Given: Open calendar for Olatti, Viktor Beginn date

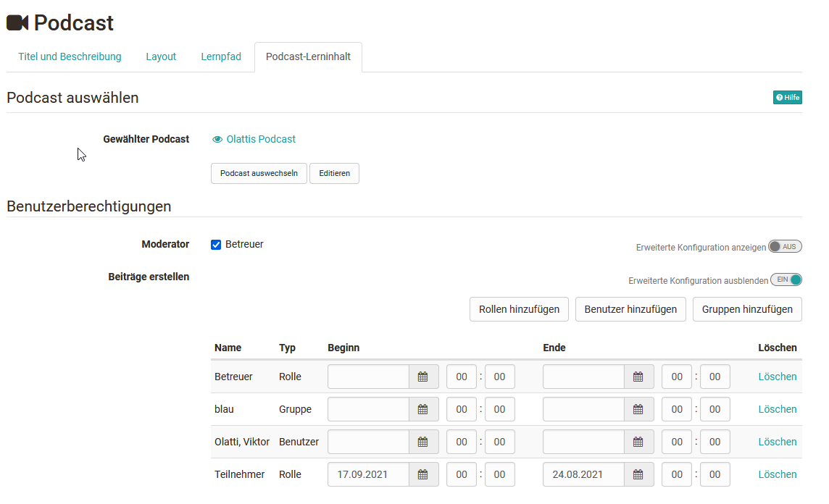Looking at the screenshot, I should [423, 442].
